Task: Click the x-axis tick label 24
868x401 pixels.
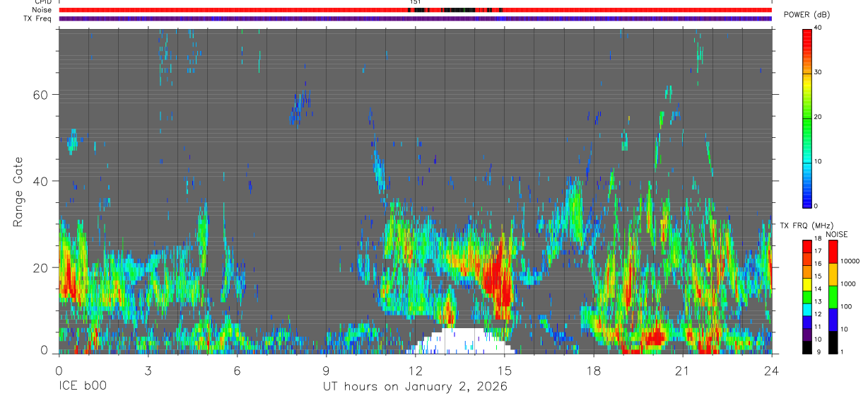Action: pos(771,371)
